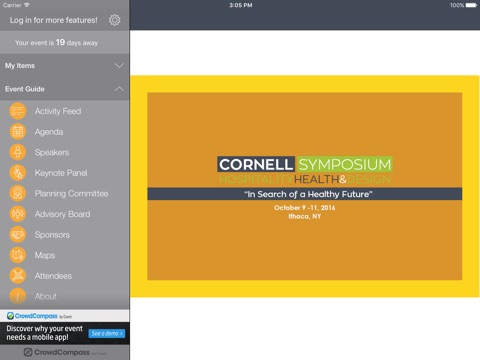The height and width of the screenshot is (360, 480).
Task: Expand the My Items section chevron
Action: (119, 66)
